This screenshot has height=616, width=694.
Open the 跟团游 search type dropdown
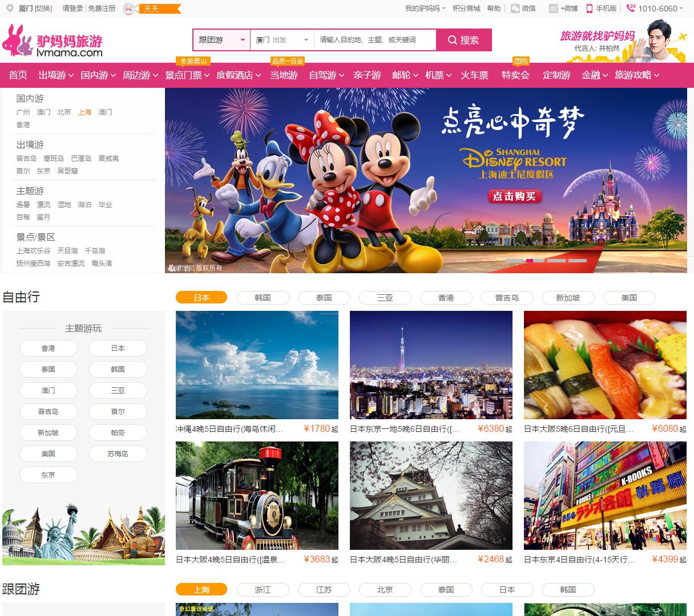(221, 40)
